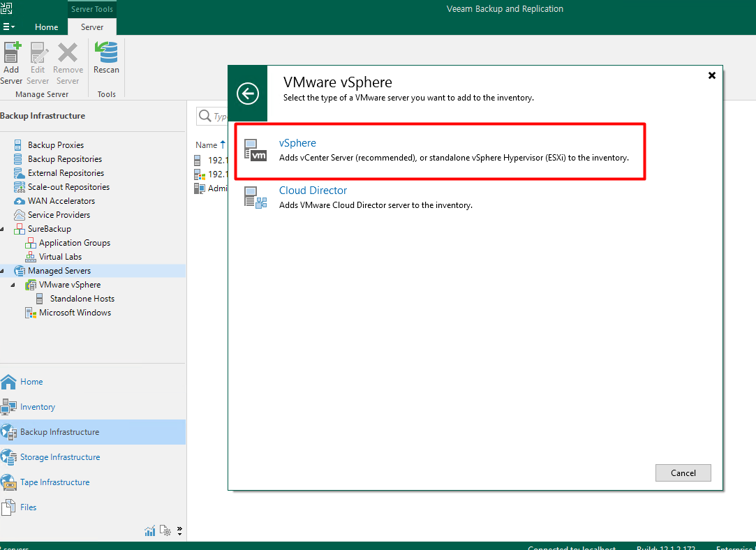Select the Scale-out Repositories icon

click(20, 187)
